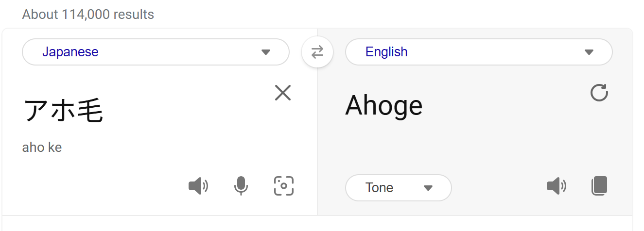Open the Tone dropdown

pyautogui.click(x=399, y=188)
